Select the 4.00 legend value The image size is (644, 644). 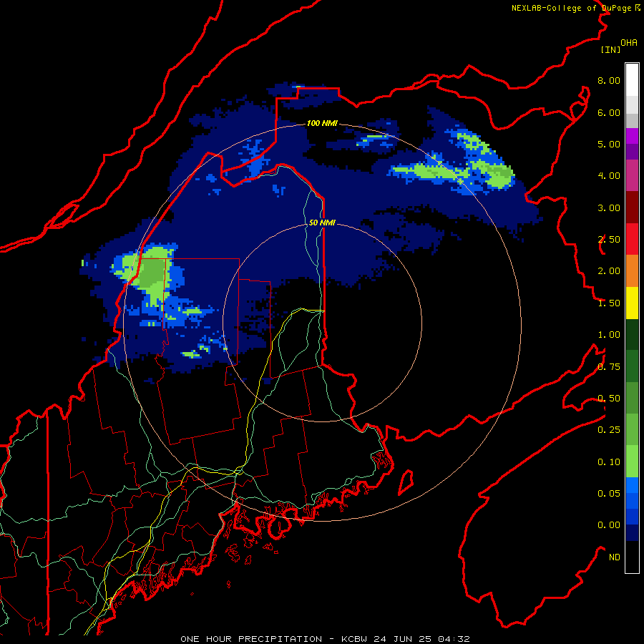[x=609, y=176]
